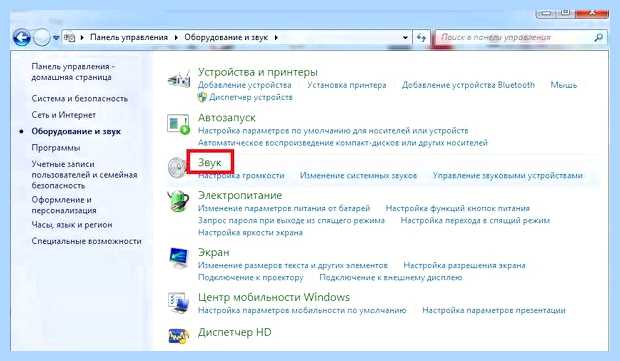620x361 pixels.
Task: Open Программы in sidebar
Action: pyautogui.click(x=56, y=147)
